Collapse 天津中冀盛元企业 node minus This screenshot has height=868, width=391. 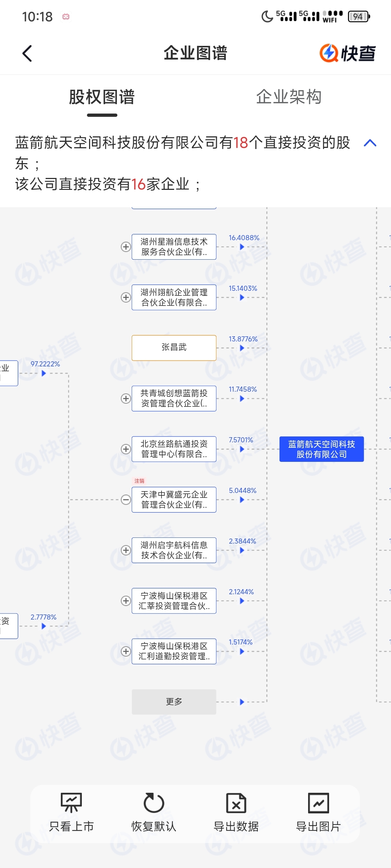(126, 499)
